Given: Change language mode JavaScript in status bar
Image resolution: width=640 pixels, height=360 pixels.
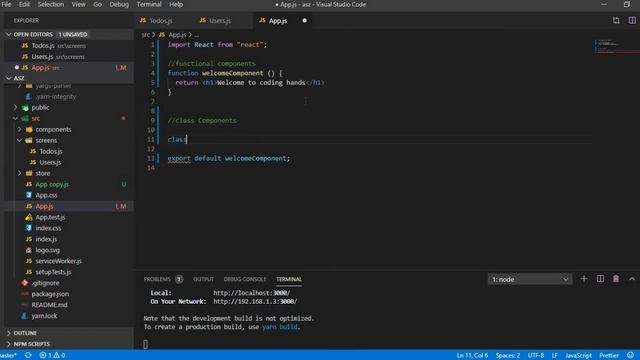Looking at the screenshot, I should coord(578,356).
